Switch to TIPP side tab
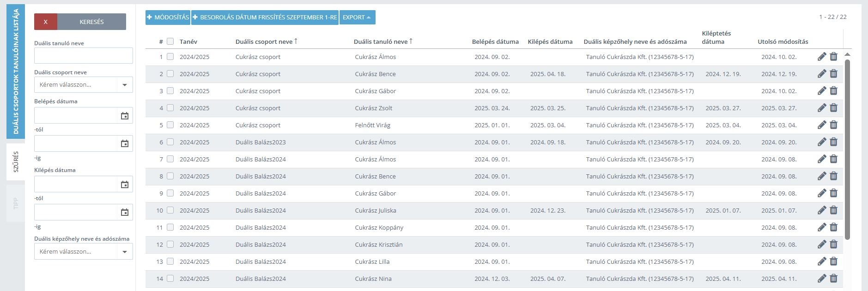Viewport: 868px width, 291px height. tap(16, 203)
